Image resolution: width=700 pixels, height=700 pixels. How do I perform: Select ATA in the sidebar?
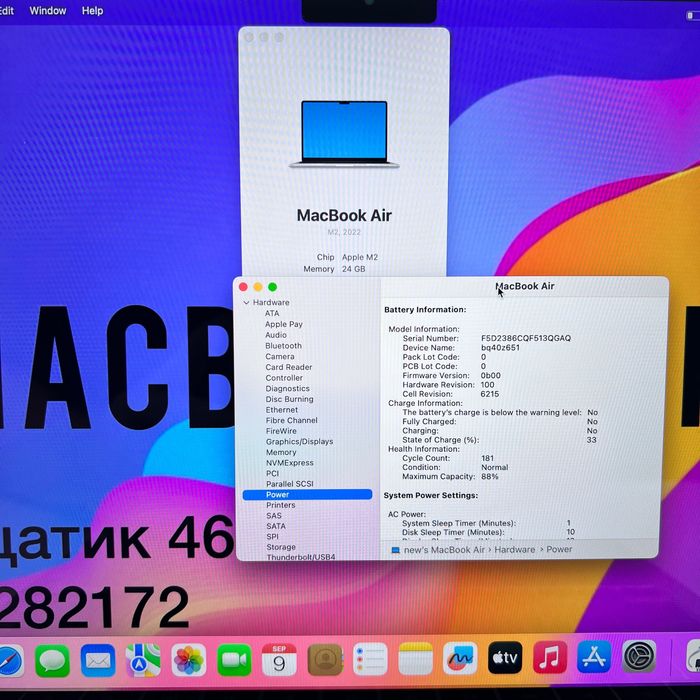point(272,313)
